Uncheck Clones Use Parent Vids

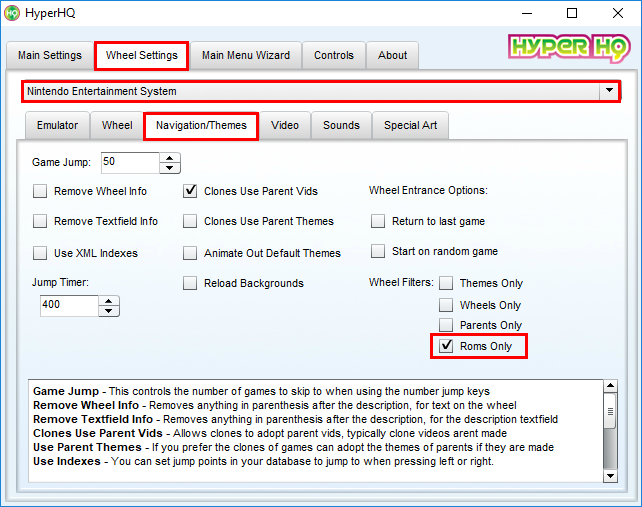191,191
